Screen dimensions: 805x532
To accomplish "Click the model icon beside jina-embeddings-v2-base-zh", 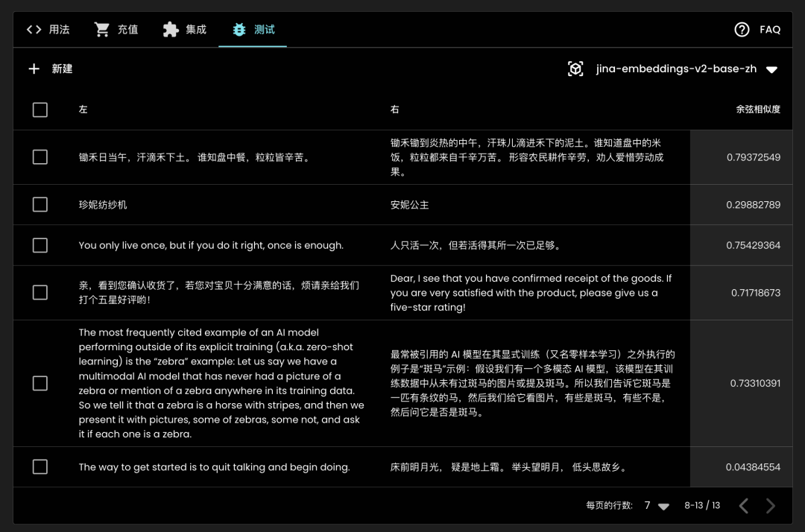I will (x=575, y=69).
